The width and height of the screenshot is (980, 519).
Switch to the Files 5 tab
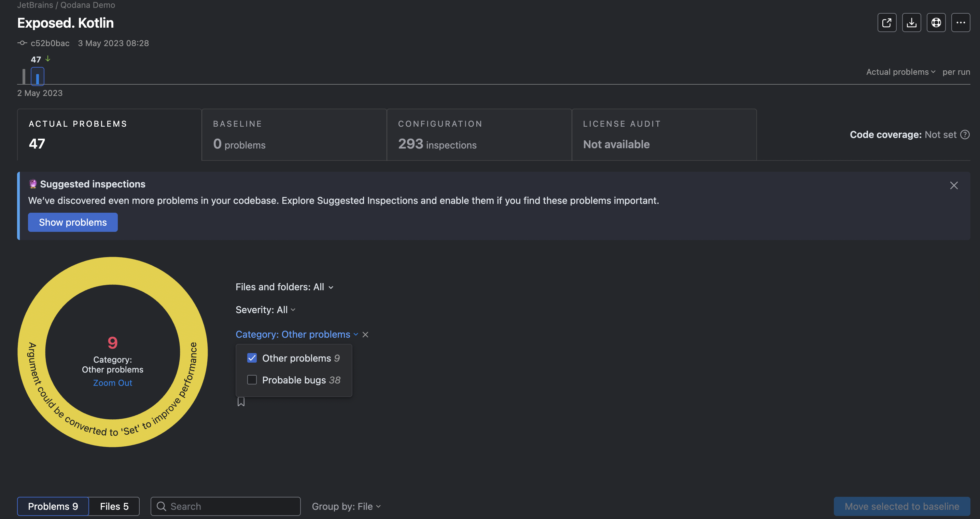coord(114,506)
